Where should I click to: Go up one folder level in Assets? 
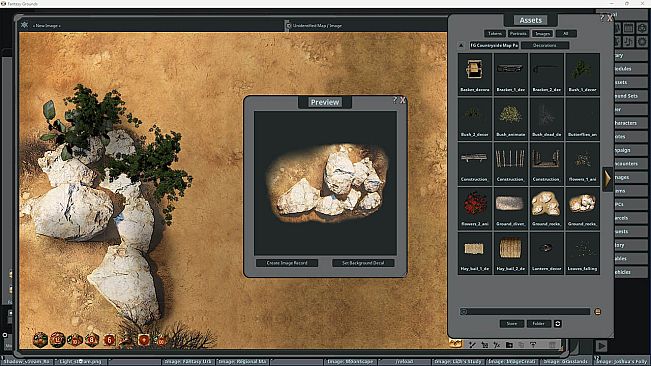tap(461, 45)
